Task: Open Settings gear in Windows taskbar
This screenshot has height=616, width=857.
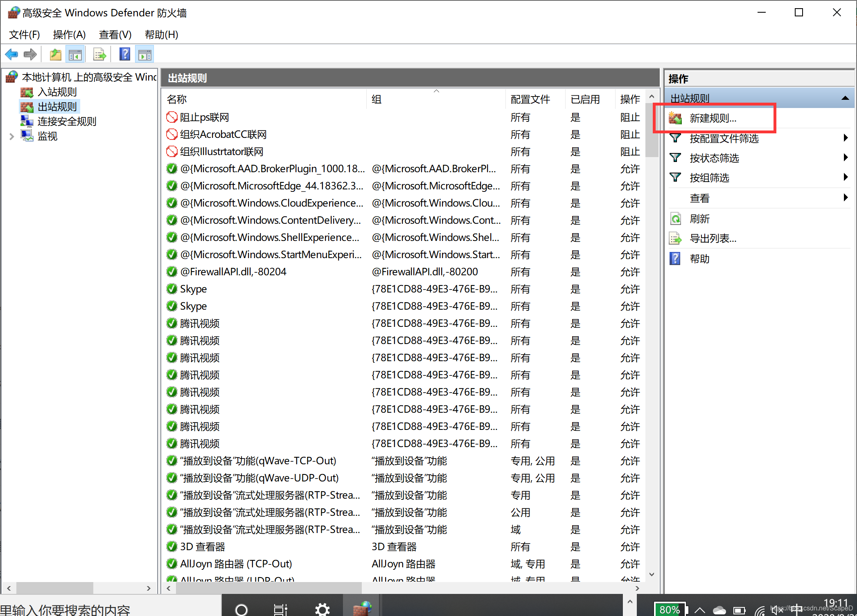Action: coord(322,609)
